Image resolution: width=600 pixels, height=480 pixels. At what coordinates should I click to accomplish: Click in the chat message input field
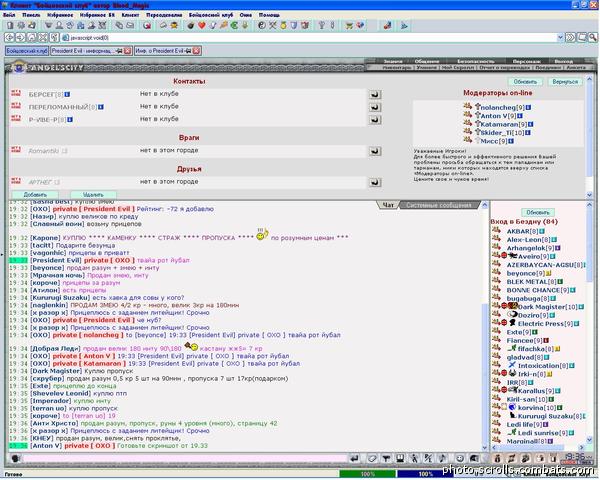(x=185, y=458)
